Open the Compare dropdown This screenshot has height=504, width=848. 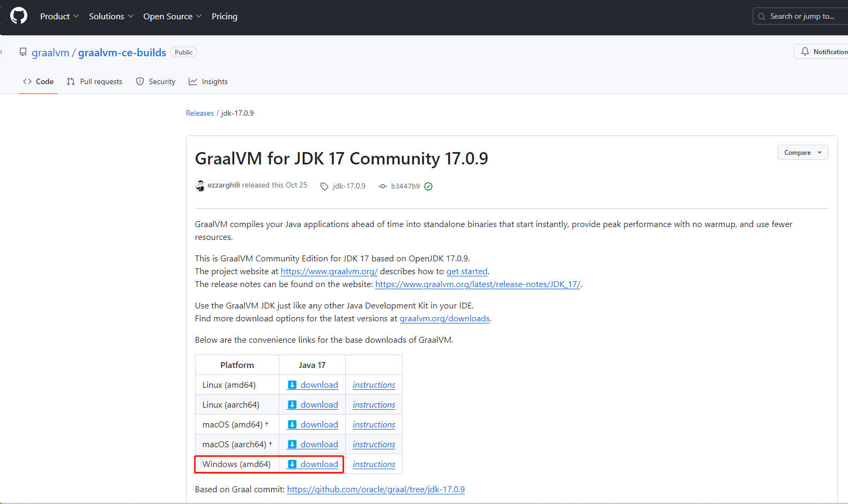[x=802, y=153]
